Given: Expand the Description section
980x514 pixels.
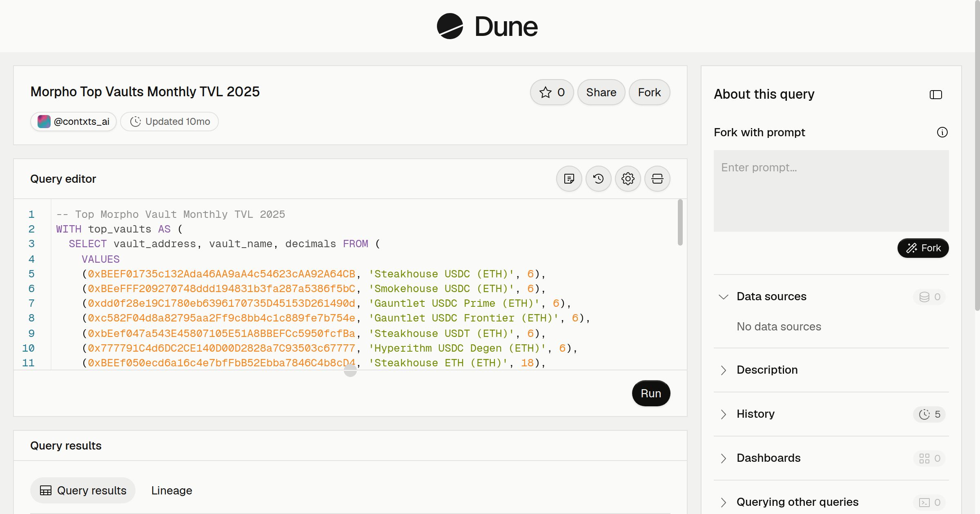Looking at the screenshot, I should pyautogui.click(x=723, y=370).
